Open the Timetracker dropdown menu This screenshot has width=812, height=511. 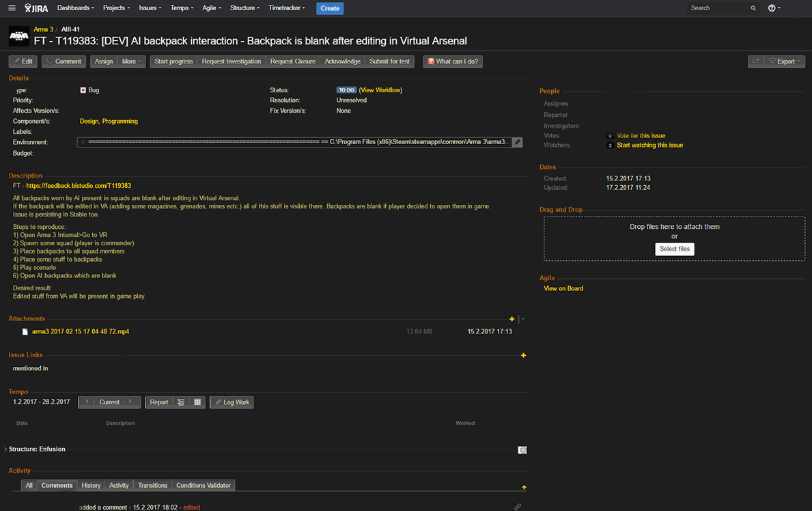286,8
